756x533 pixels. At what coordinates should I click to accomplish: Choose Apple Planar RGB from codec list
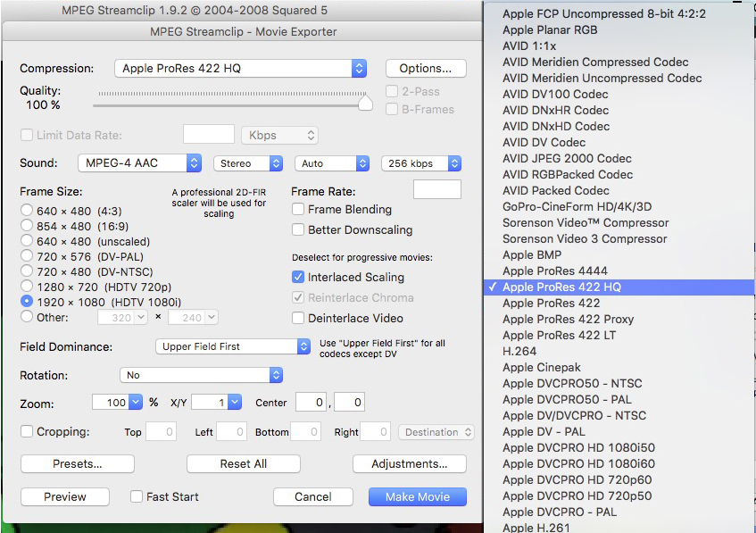619,29
